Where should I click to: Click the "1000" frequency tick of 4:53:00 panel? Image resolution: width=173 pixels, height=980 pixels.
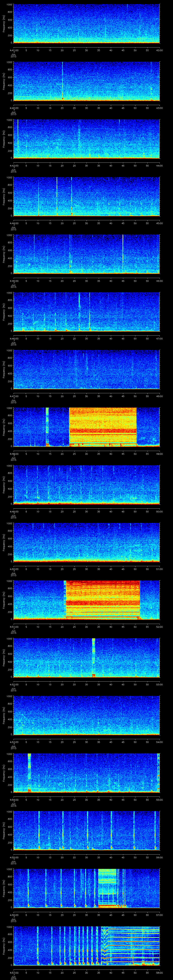pos(9,697)
